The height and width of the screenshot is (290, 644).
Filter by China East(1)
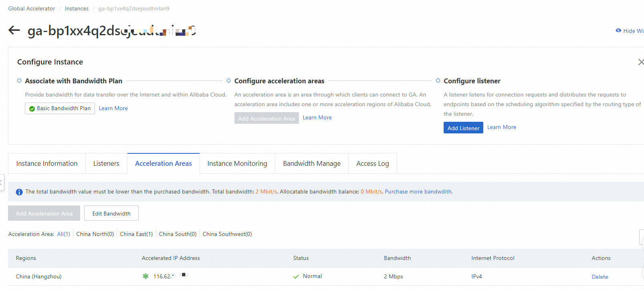pyautogui.click(x=136, y=234)
